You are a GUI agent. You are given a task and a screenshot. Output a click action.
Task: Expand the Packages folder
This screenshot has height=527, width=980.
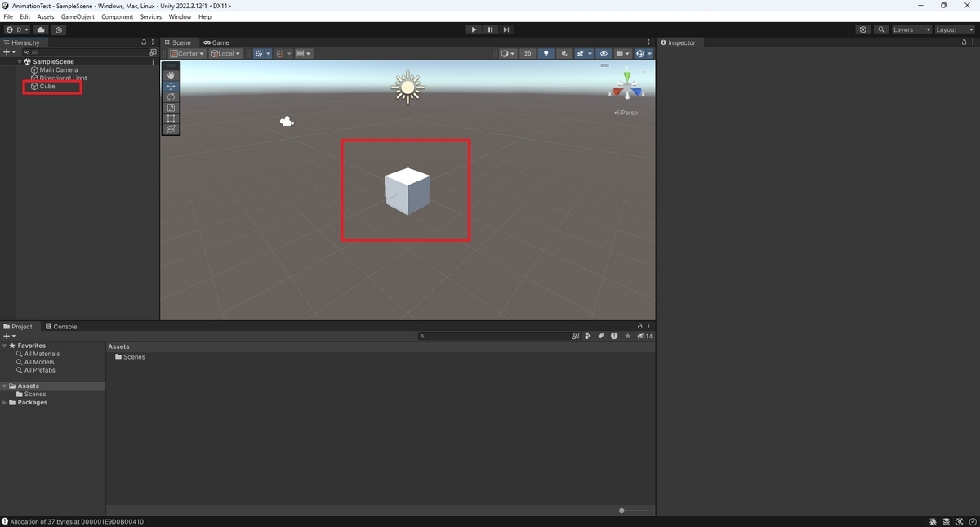4,402
